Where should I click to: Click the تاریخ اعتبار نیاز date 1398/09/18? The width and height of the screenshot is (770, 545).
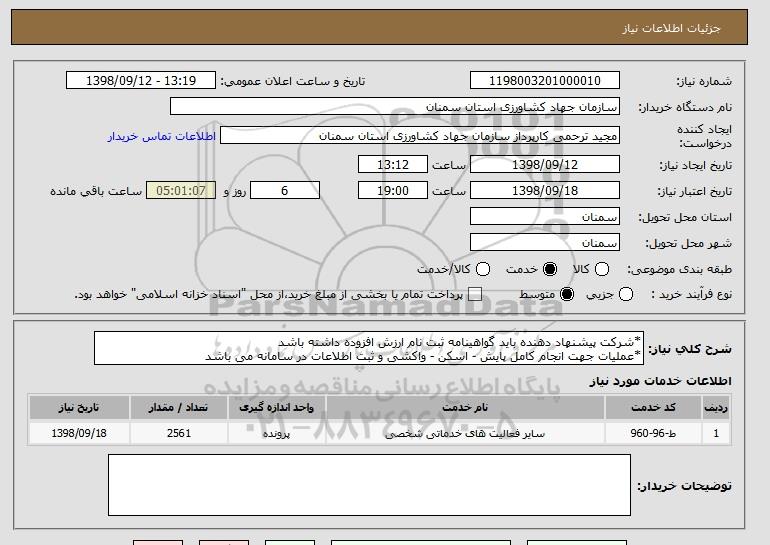(x=545, y=191)
